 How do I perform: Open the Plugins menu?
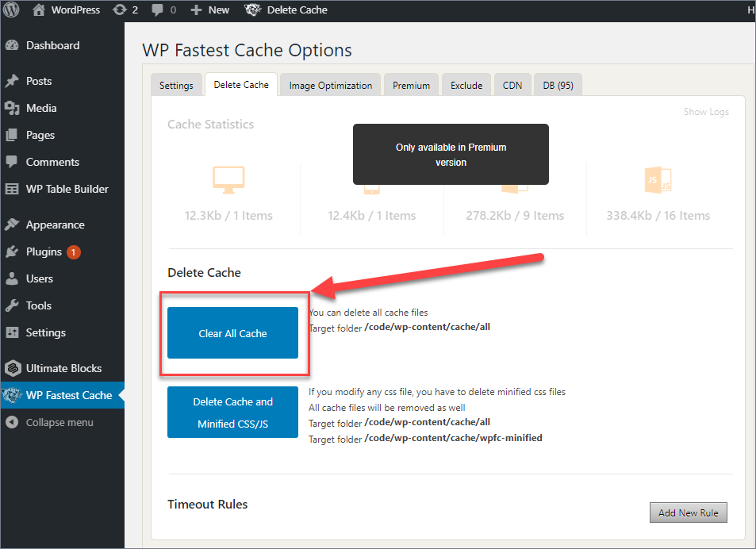(x=44, y=251)
